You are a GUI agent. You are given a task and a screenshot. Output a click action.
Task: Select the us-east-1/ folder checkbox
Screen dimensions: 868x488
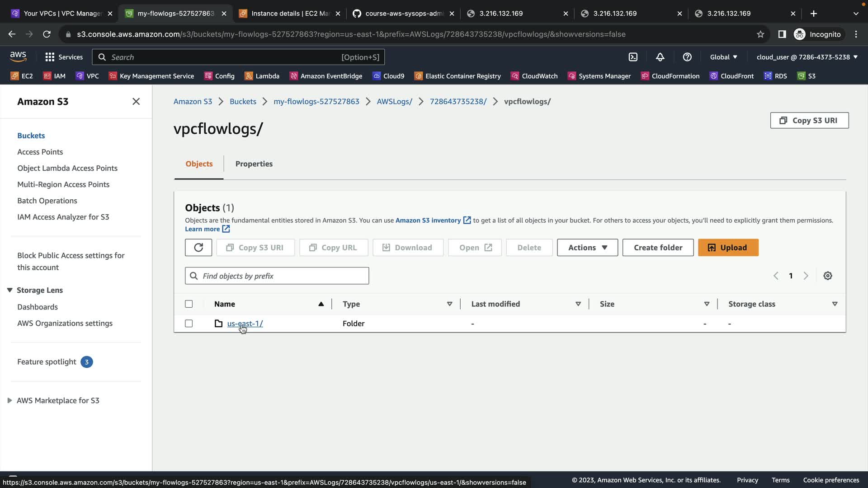point(189,324)
